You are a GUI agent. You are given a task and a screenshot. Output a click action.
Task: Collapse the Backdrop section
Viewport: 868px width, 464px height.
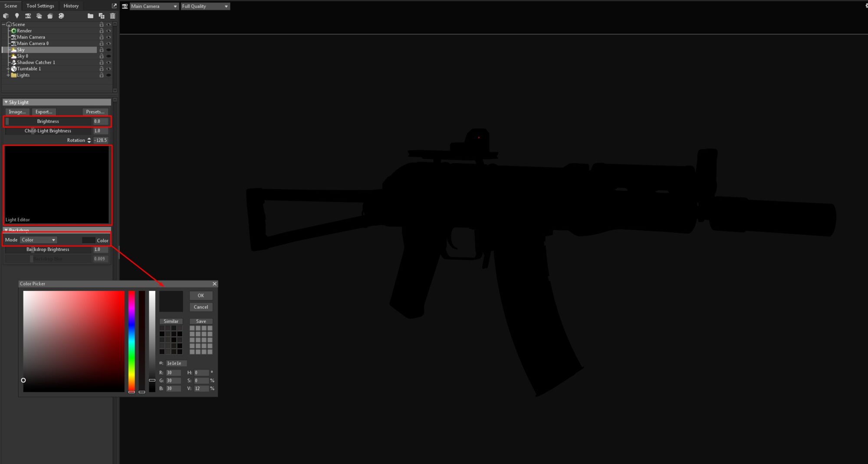pos(6,230)
